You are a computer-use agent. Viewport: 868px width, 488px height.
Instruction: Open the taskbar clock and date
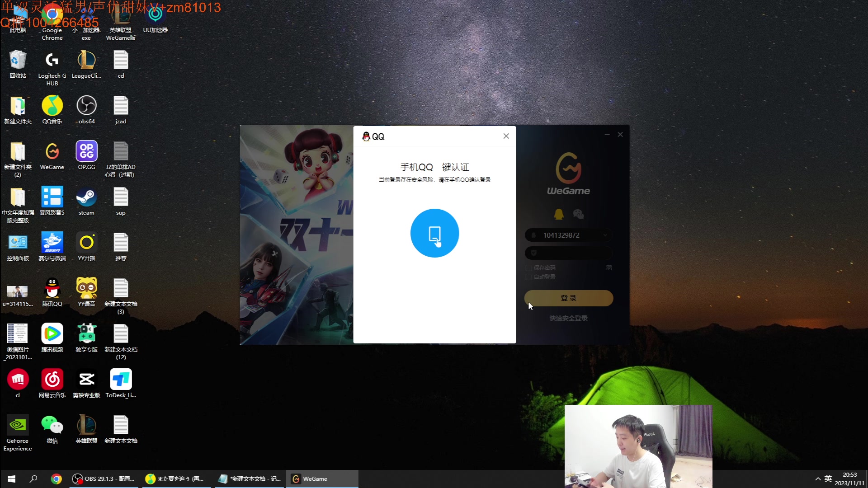[x=849, y=479]
